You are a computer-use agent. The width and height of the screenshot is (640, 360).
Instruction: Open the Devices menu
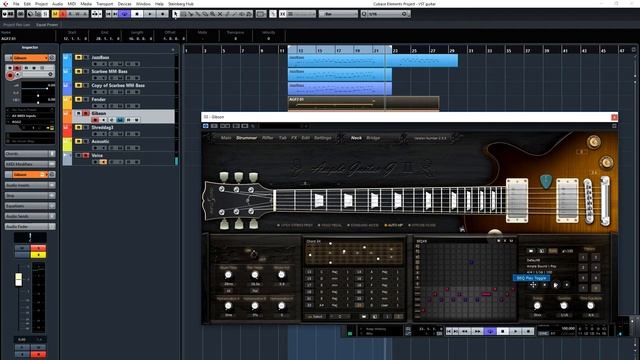coord(124,4)
